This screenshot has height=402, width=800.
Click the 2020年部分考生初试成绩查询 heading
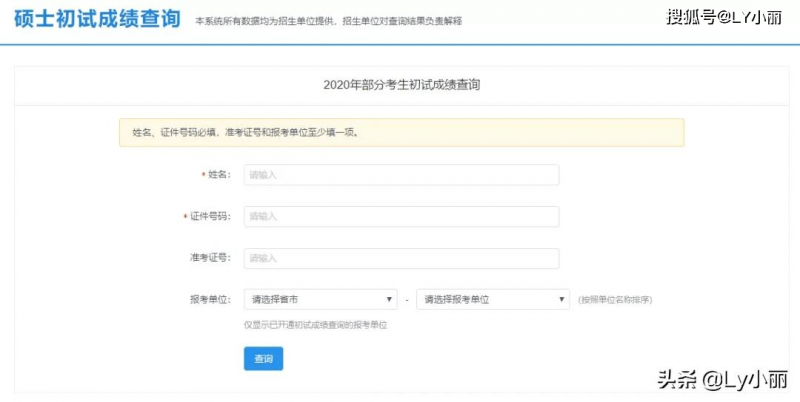click(x=402, y=85)
